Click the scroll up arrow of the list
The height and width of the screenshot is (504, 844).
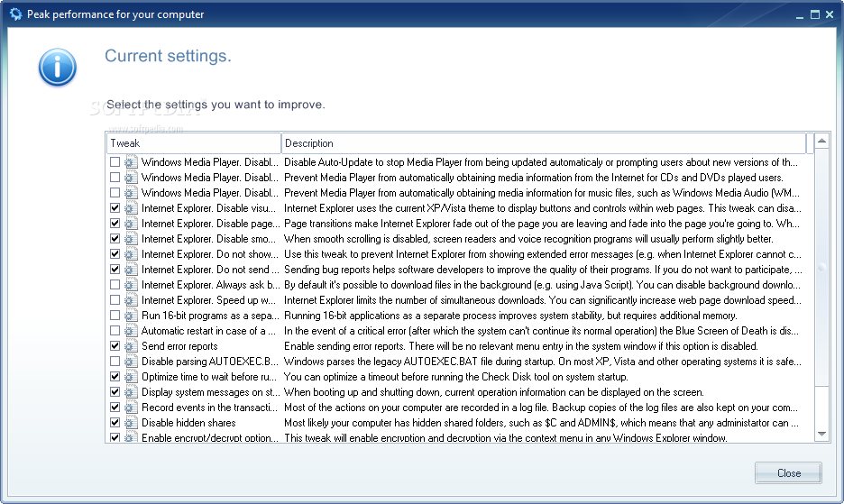coord(821,141)
